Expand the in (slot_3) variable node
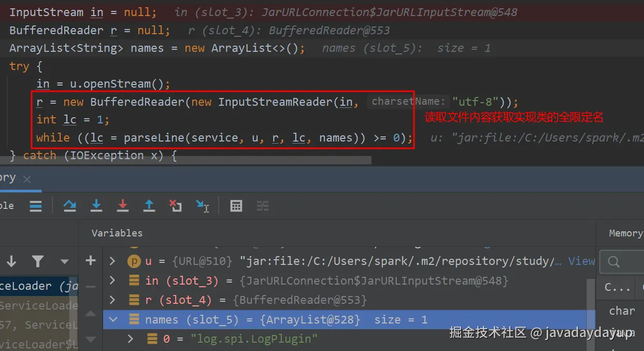 [112, 280]
